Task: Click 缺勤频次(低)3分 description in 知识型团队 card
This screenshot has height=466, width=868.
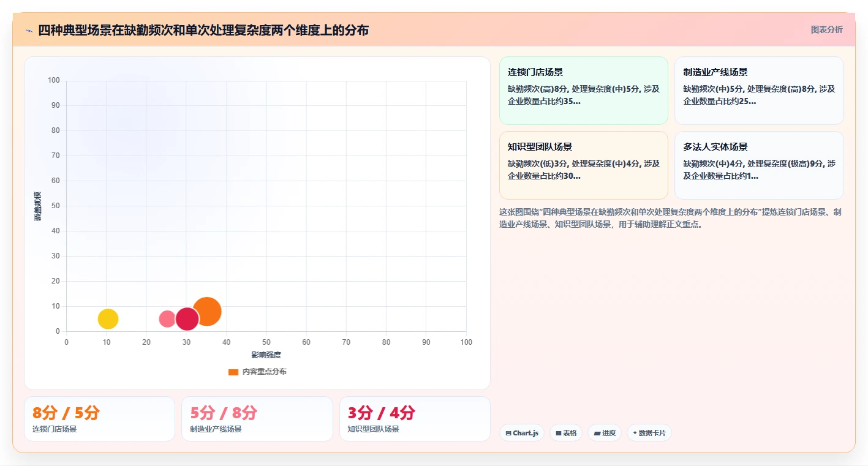Action: pyautogui.click(x=583, y=170)
